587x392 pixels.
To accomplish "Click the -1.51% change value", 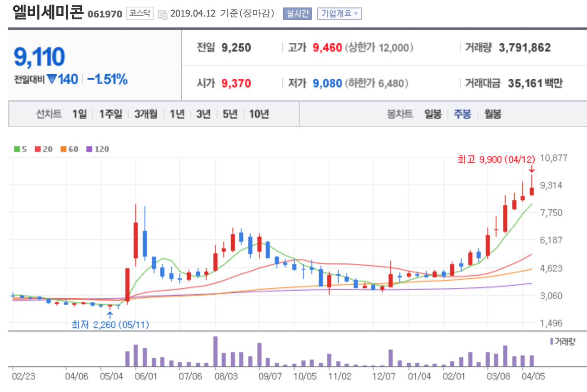I will pyautogui.click(x=107, y=79).
